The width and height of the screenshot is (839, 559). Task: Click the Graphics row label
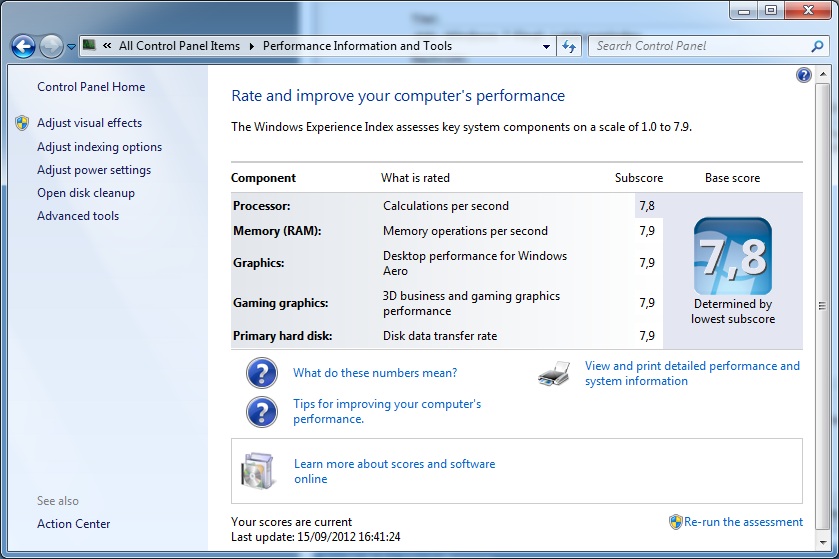pyautogui.click(x=258, y=263)
